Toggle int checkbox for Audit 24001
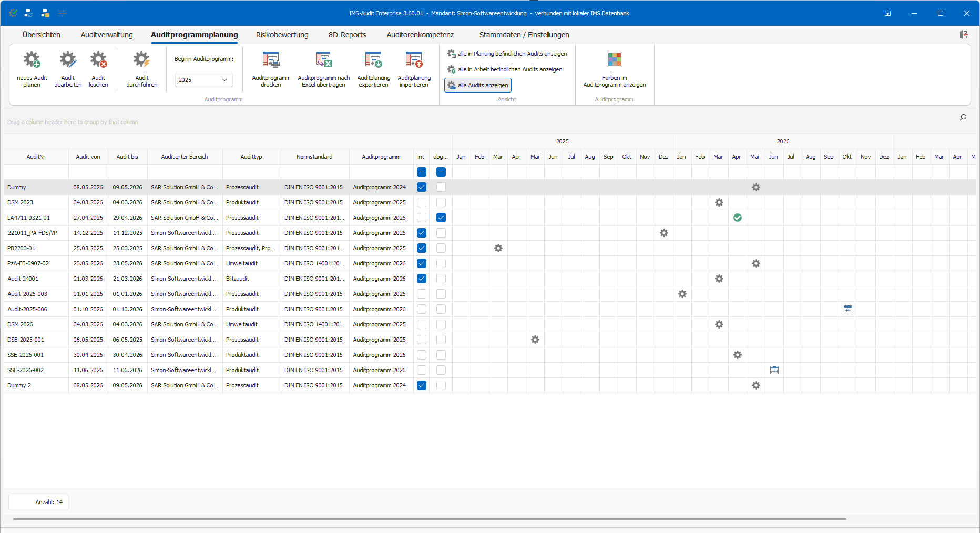 (422, 279)
